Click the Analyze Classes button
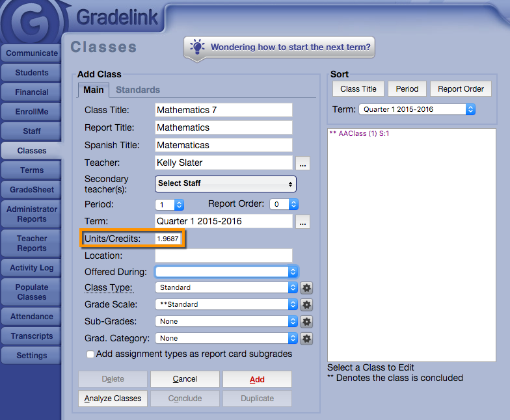 [113, 399]
